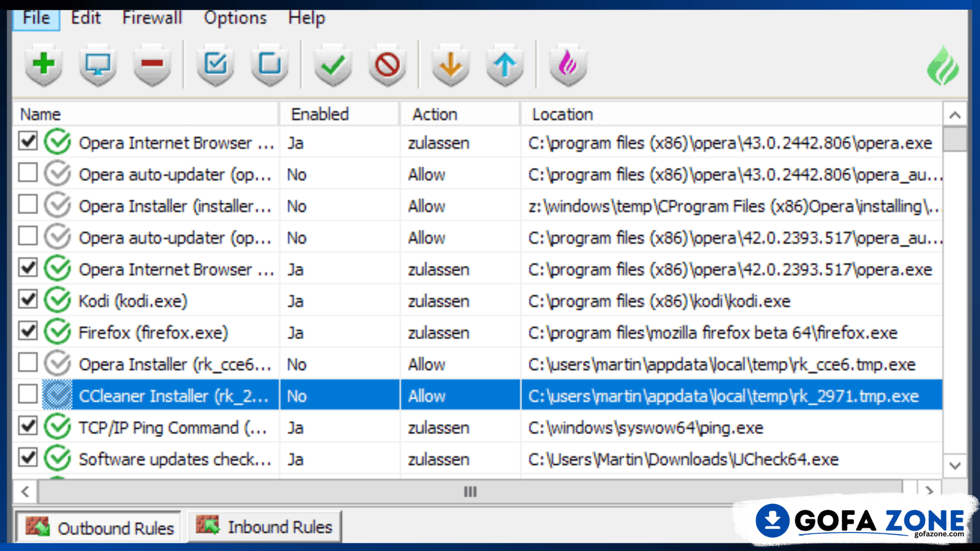The image size is (980, 551).
Task: Uncheck the Opera 42.0.2393.517 browser checkbox
Action: point(28,267)
